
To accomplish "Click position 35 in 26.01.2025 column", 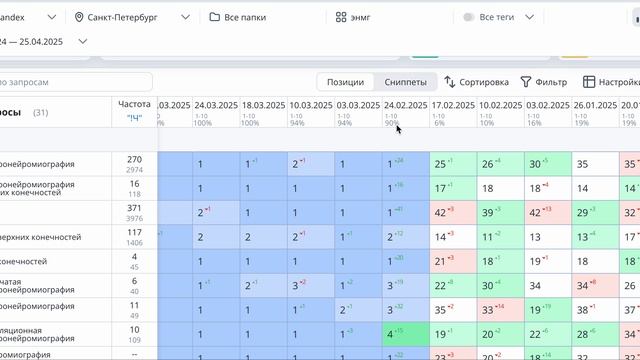I will [x=595, y=164].
